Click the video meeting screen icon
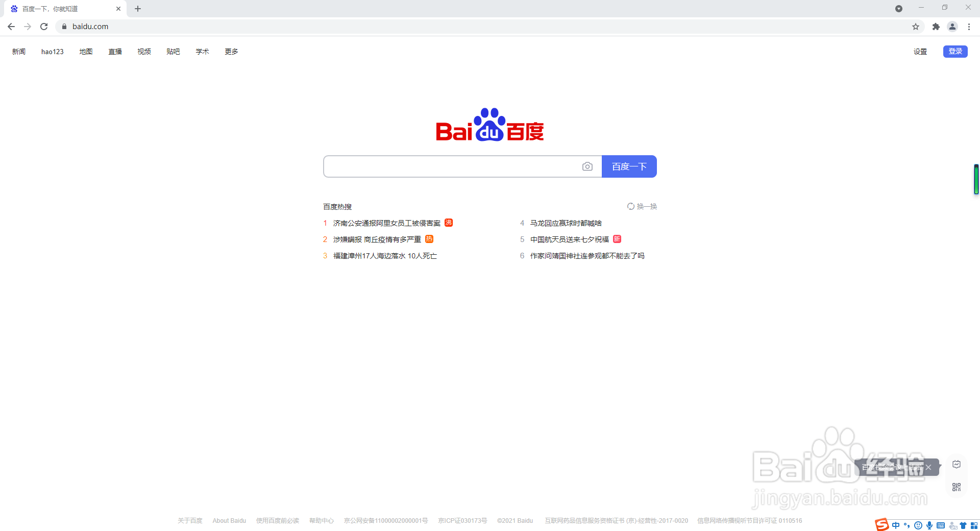980x531 pixels. tap(957, 464)
